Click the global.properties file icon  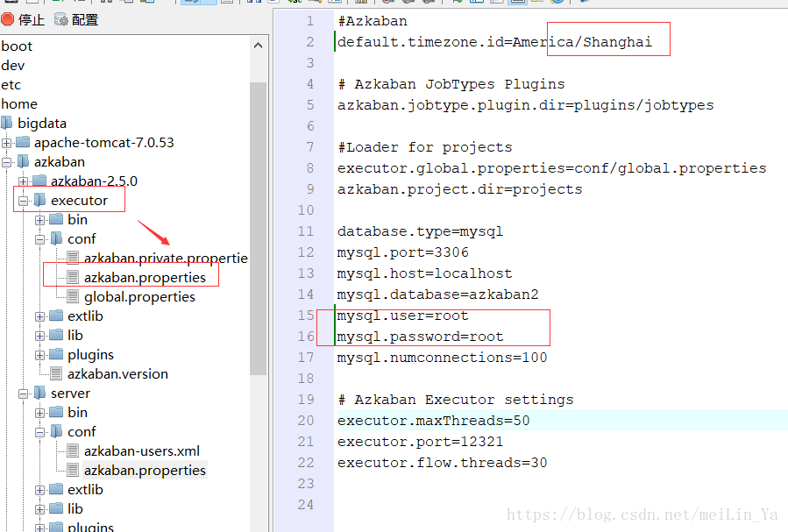click(73, 296)
